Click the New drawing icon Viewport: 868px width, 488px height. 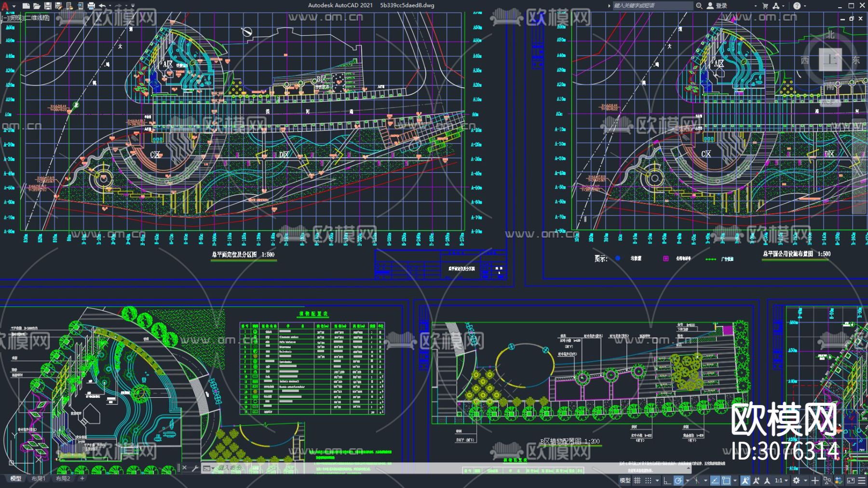26,6
